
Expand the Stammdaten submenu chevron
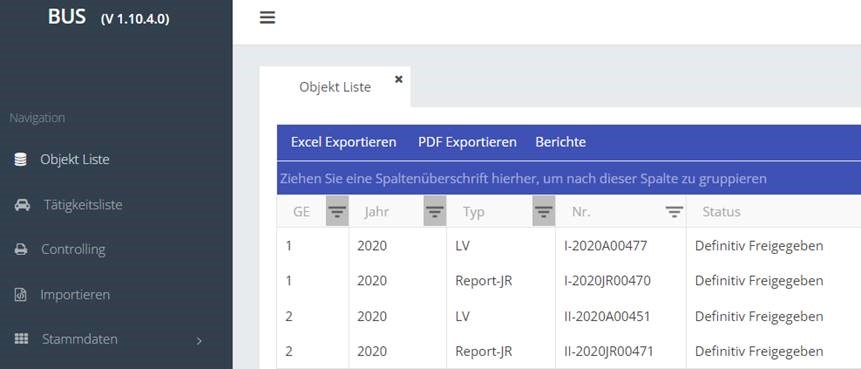(x=199, y=341)
